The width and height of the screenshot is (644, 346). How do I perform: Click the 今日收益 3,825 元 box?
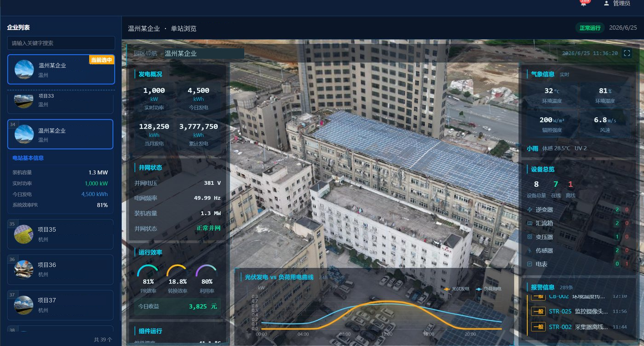pyautogui.click(x=177, y=306)
